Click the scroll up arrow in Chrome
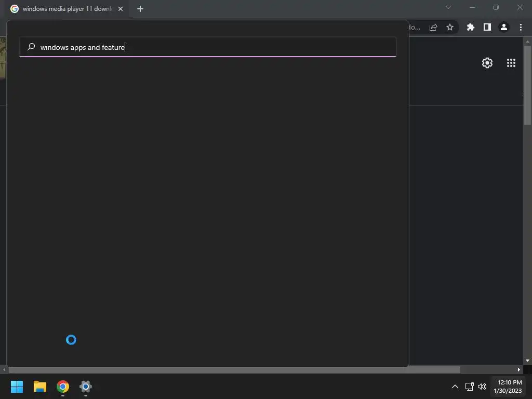This screenshot has width=532, height=399. (527, 42)
